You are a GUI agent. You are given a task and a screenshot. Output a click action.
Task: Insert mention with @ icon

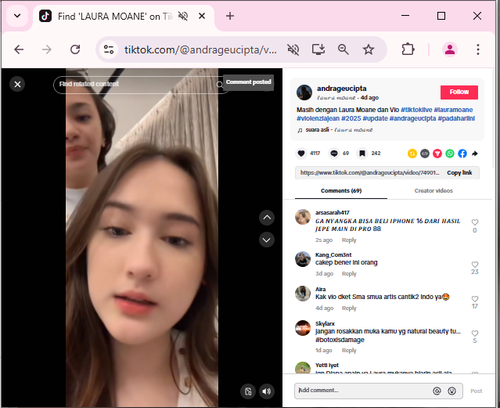(x=437, y=391)
